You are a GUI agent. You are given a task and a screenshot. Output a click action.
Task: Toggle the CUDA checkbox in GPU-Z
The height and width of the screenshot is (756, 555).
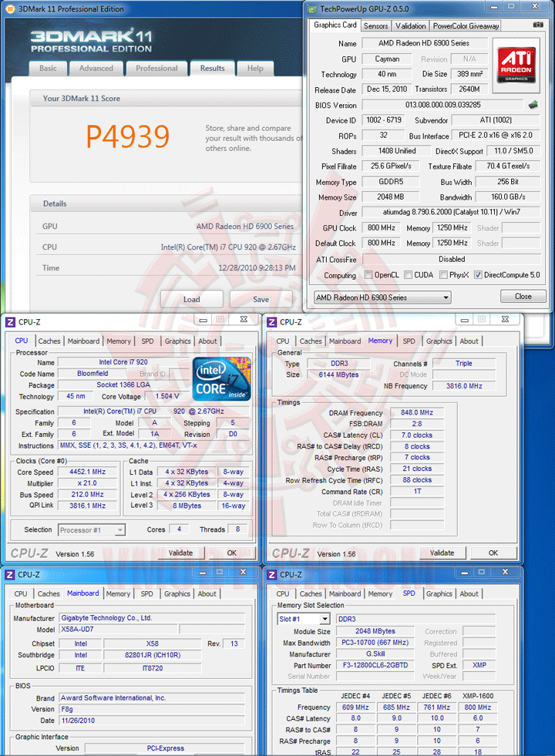tap(408, 275)
